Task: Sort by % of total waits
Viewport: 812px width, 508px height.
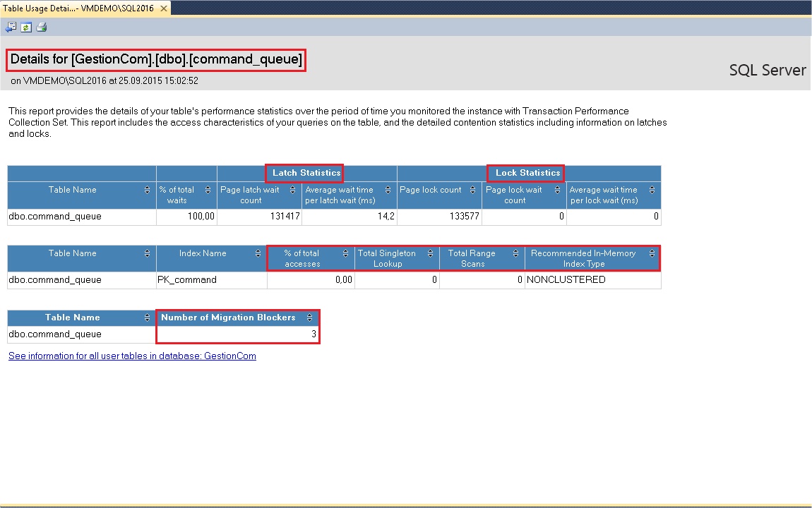Action: (x=208, y=190)
